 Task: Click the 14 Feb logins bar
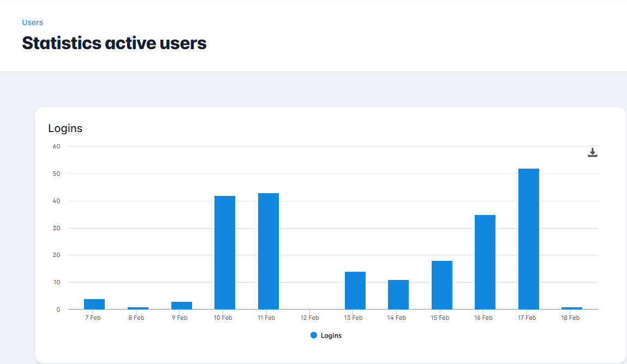tap(398, 295)
